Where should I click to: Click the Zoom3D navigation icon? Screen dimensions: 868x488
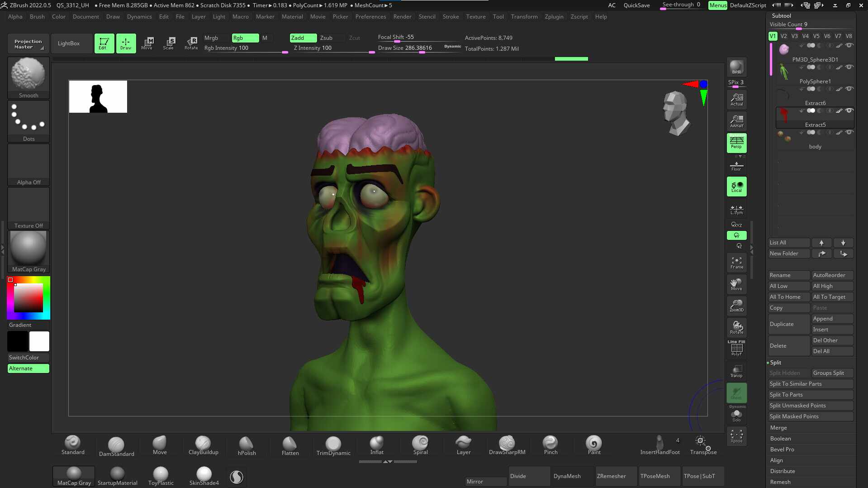(736, 306)
